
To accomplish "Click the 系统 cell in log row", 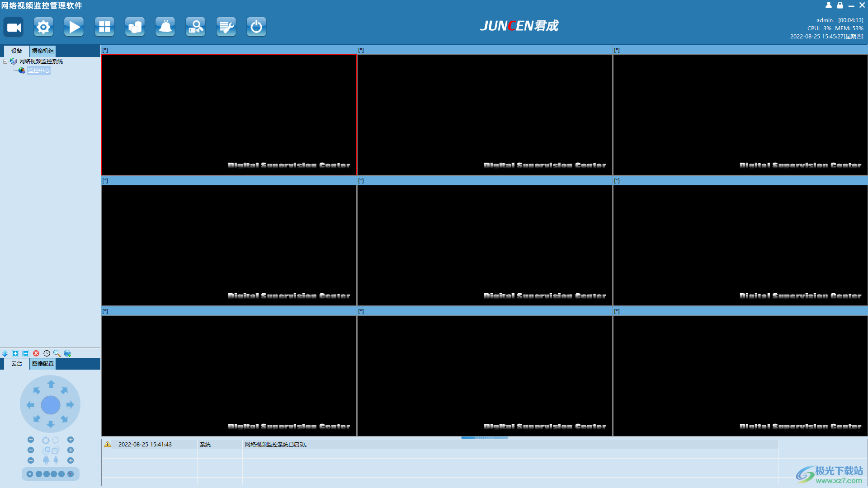I will point(205,445).
